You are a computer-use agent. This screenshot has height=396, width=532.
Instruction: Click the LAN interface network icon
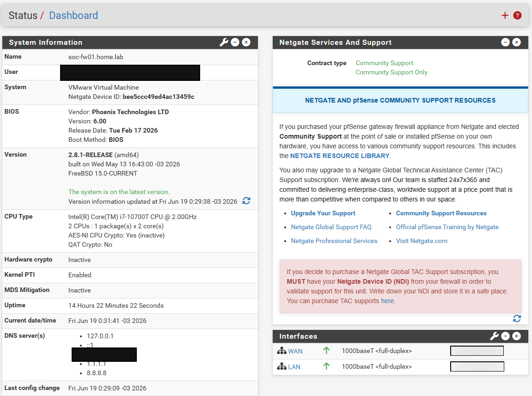(281, 366)
